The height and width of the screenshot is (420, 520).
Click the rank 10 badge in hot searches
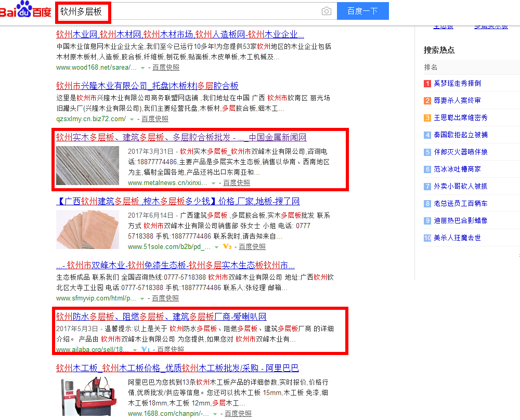click(x=427, y=238)
